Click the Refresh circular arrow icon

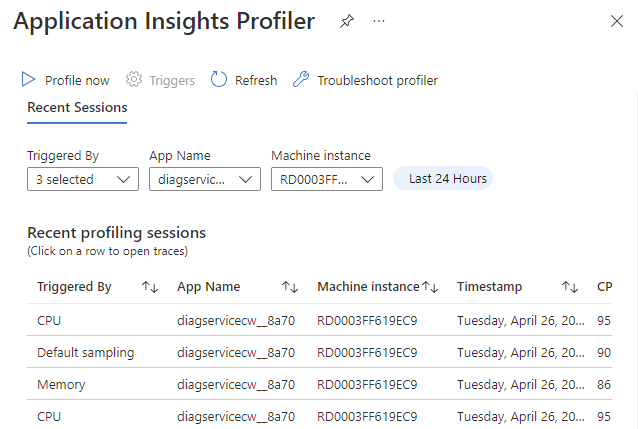tap(219, 80)
